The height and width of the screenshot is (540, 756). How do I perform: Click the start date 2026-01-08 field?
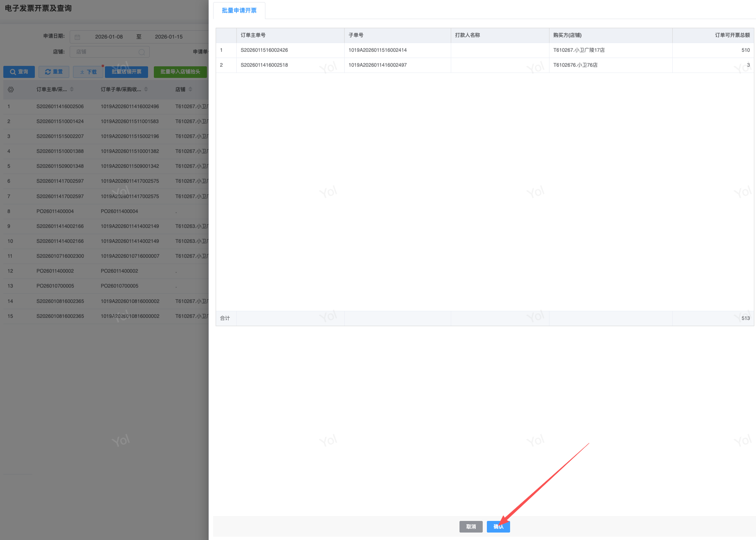point(109,37)
